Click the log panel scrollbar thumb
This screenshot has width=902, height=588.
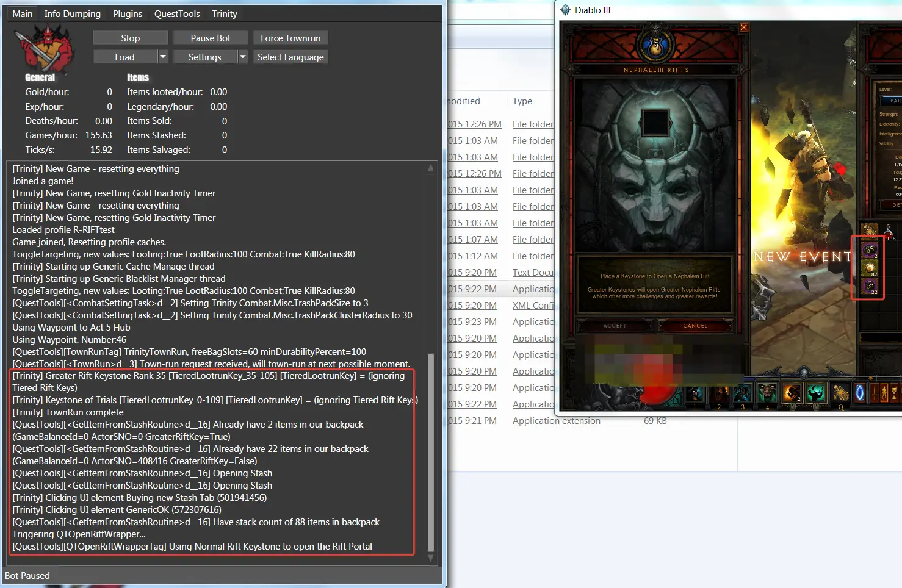[x=431, y=452]
